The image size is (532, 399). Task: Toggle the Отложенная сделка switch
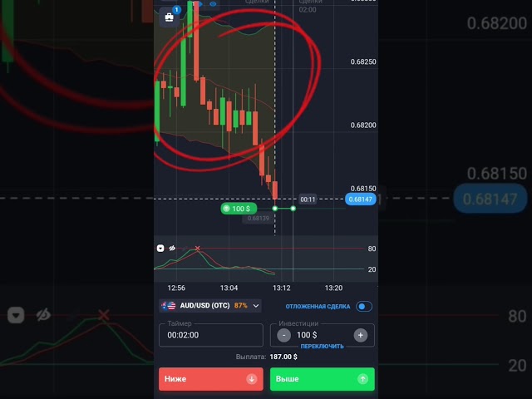[x=364, y=307]
